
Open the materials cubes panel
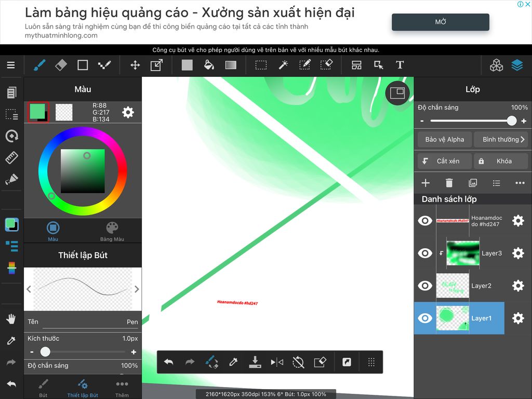(x=496, y=65)
